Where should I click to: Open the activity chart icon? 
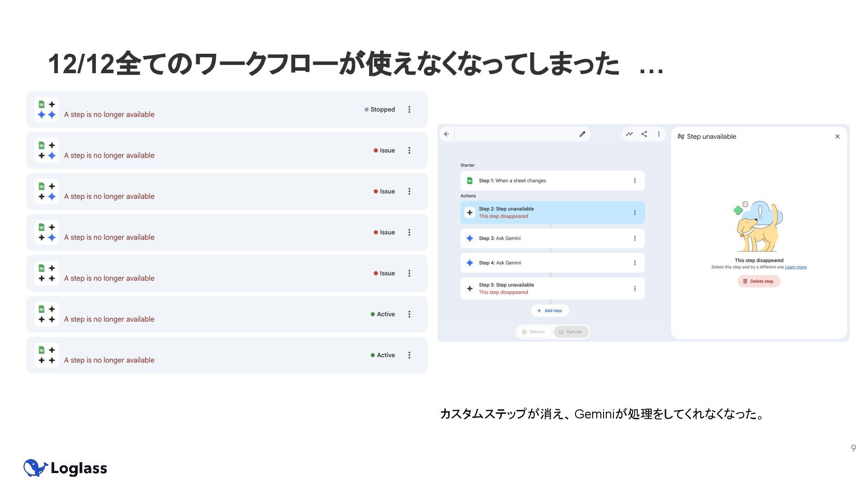629,134
